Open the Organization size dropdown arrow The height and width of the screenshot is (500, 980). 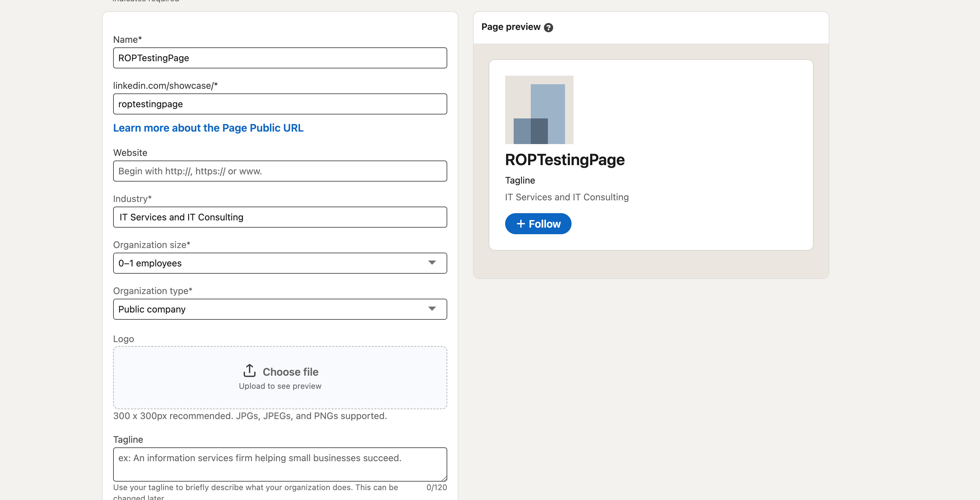click(432, 262)
